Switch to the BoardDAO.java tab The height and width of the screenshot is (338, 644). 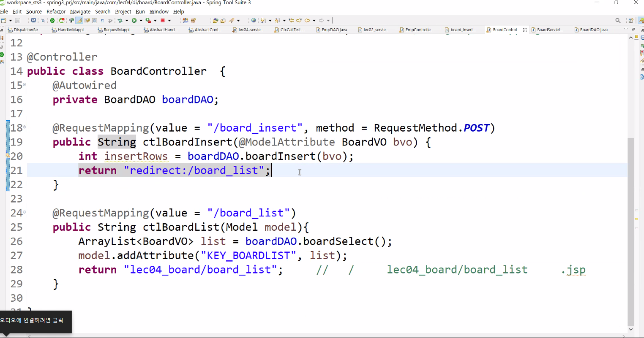(591, 30)
